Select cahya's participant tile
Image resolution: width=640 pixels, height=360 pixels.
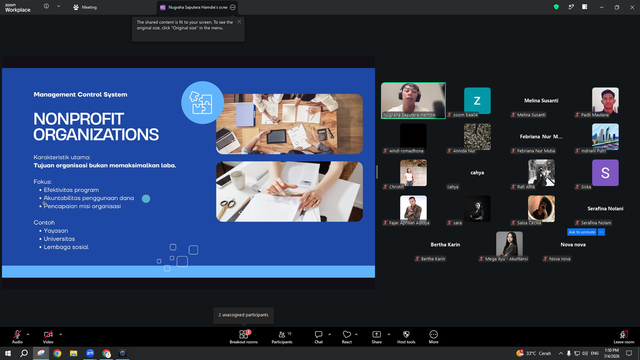[477, 173]
